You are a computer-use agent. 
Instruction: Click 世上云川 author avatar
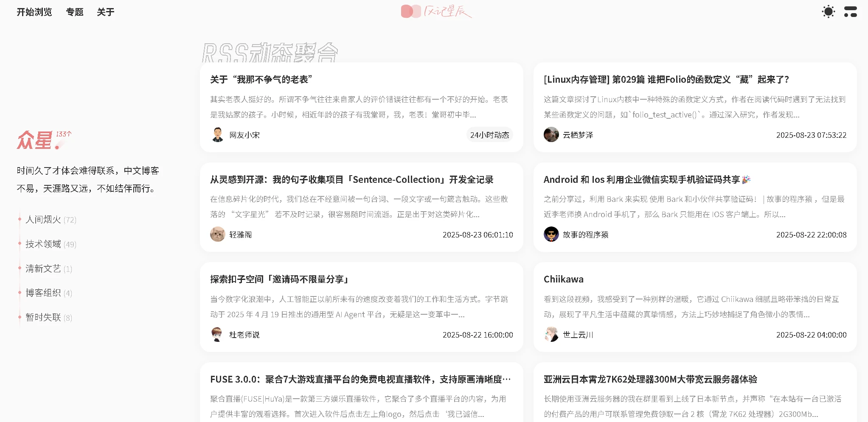coord(551,335)
